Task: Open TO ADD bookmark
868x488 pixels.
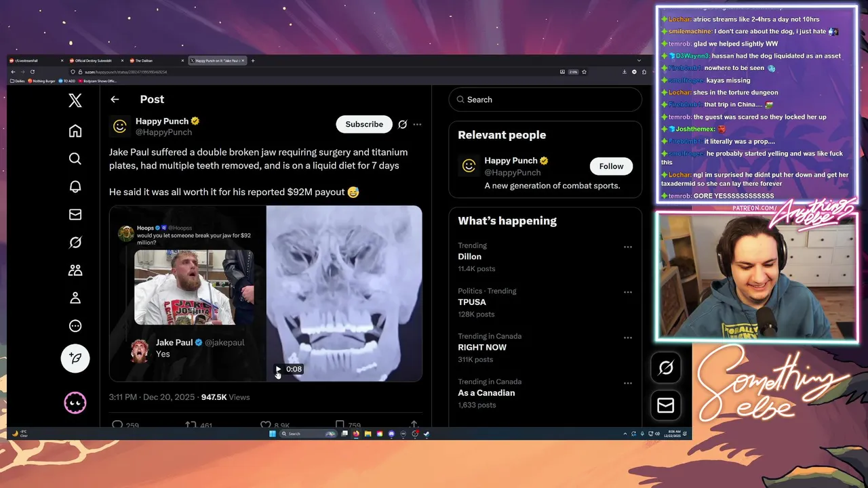Action: 66,81
